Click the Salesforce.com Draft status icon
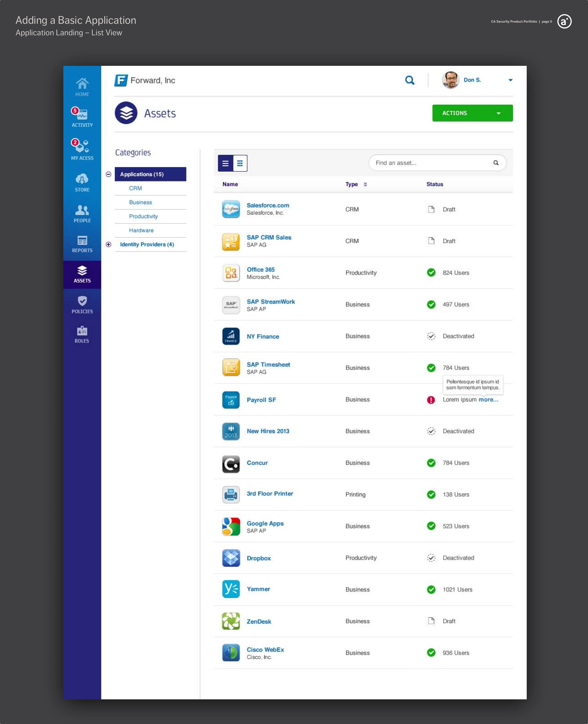 (x=431, y=209)
